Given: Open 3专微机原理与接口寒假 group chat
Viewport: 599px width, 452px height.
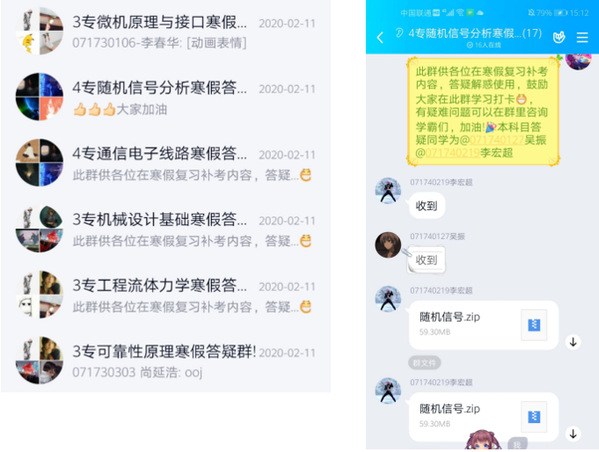Looking at the screenshot, I should 166,32.
